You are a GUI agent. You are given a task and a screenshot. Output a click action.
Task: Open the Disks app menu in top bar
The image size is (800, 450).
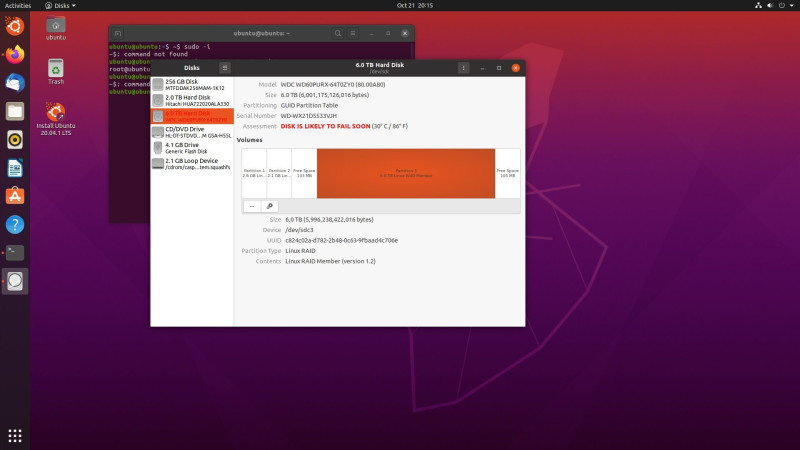click(60, 5)
